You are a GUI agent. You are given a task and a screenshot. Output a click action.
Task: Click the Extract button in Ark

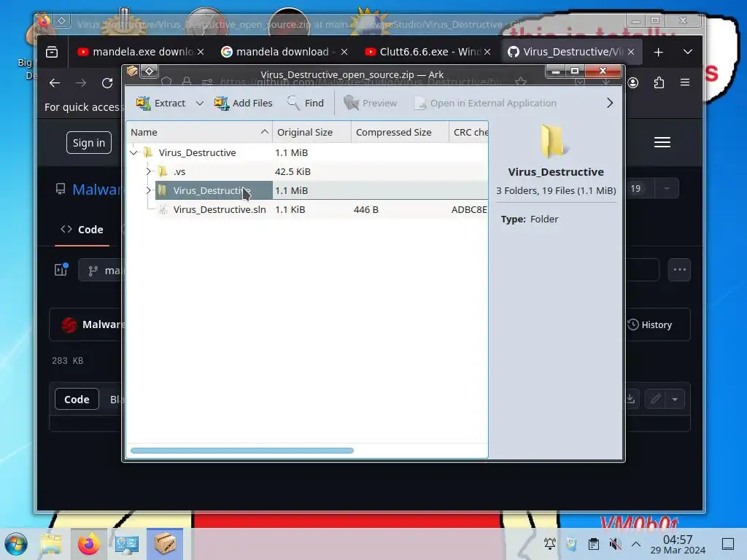click(161, 103)
